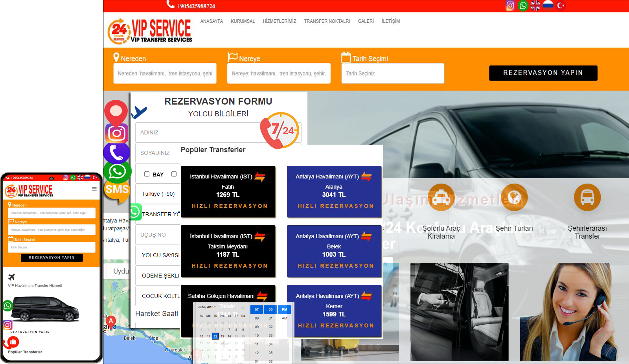Click swap arrows icon on Alanya card
Image resolution: width=629 pixels, height=364 pixels.
click(x=366, y=177)
